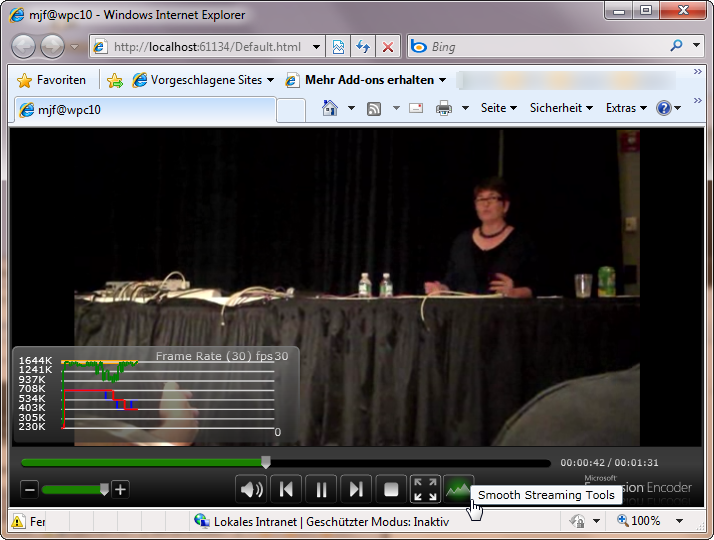The width and height of the screenshot is (714, 540).
Task: Open the Favoriten star panel
Action: tap(52, 80)
